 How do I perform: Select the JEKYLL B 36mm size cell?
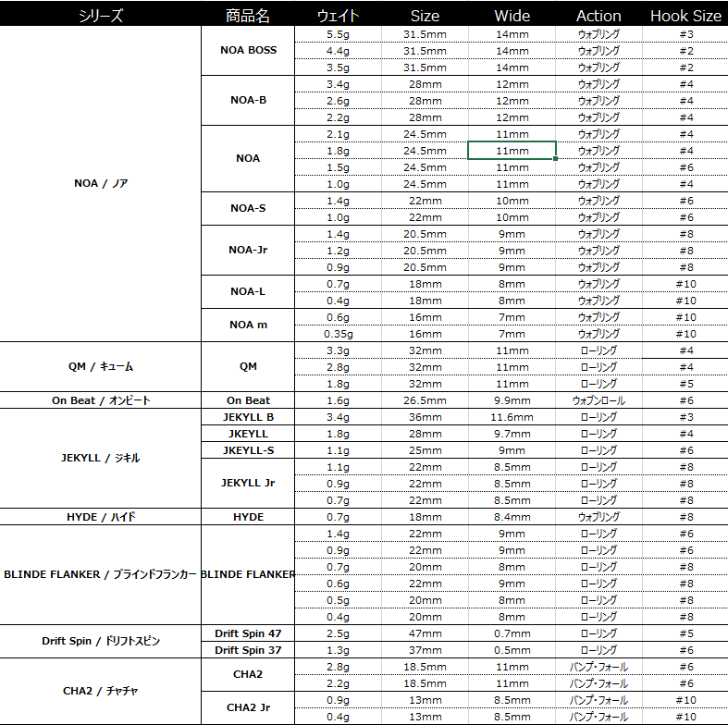coord(425,417)
